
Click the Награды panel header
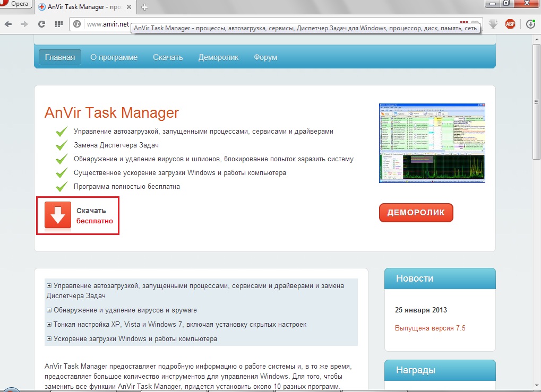tap(440, 370)
